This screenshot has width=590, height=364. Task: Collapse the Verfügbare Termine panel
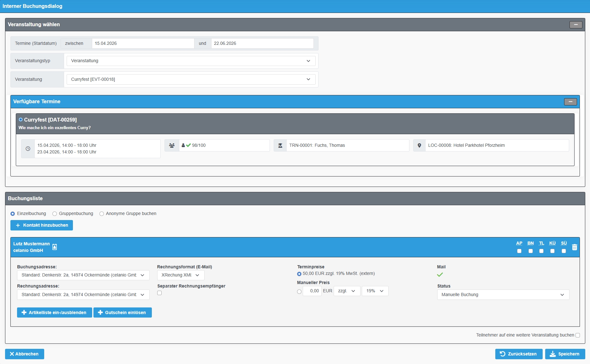tap(570, 102)
